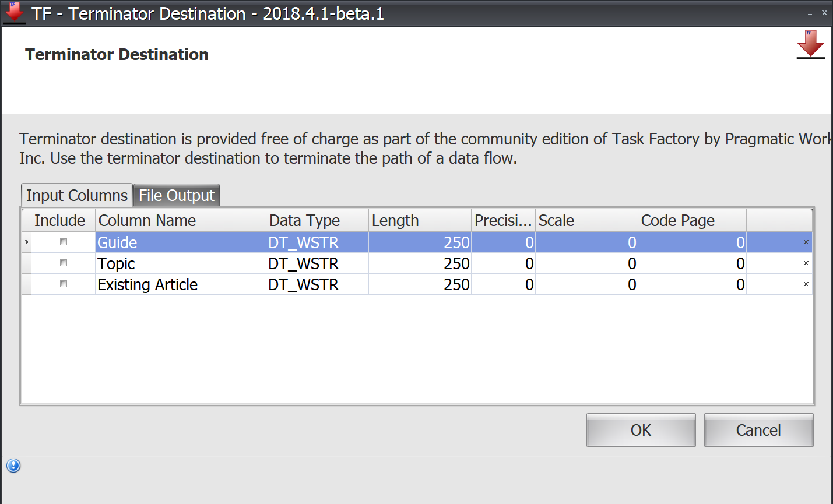Click the Length column header
The width and height of the screenshot is (833, 504).
pos(420,220)
